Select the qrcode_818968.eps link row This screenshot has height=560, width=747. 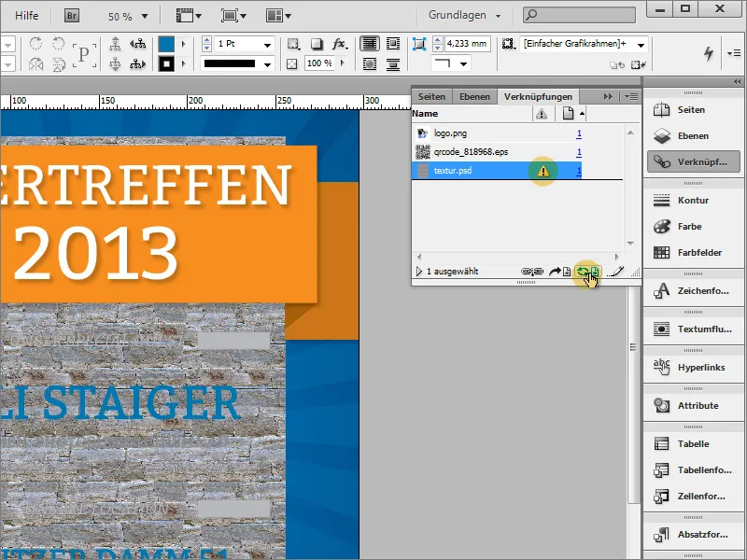pyautogui.click(x=497, y=152)
